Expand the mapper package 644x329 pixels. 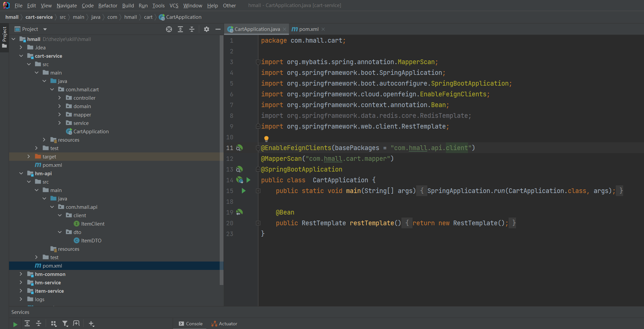[x=60, y=115]
